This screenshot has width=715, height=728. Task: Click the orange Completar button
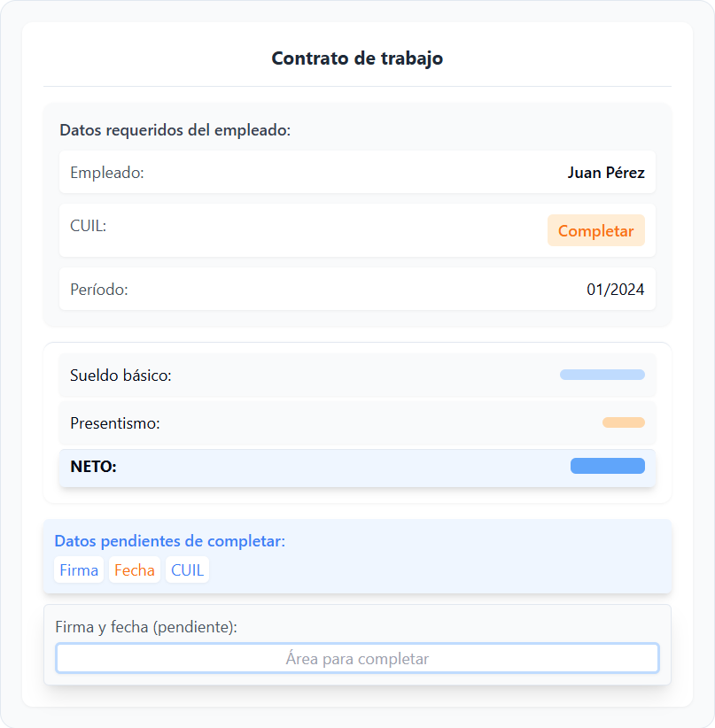[595, 231]
